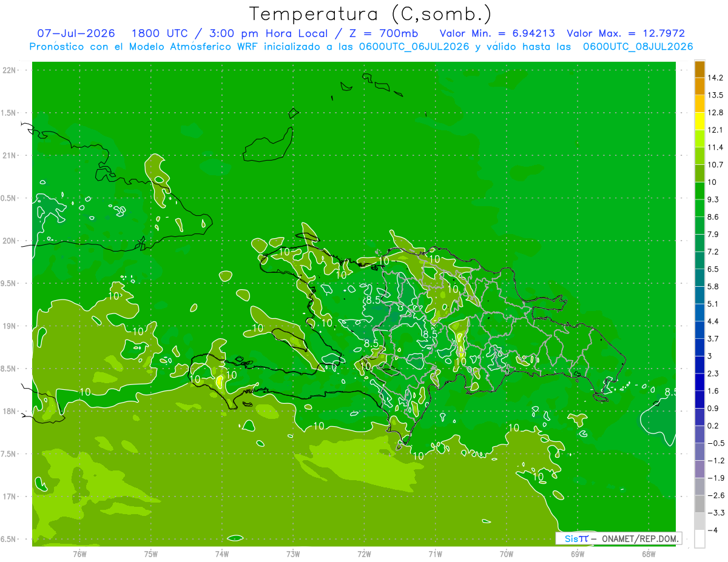Click the '70W' longitude label
This screenshot has height=562, width=728.
pyautogui.click(x=506, y=553)
